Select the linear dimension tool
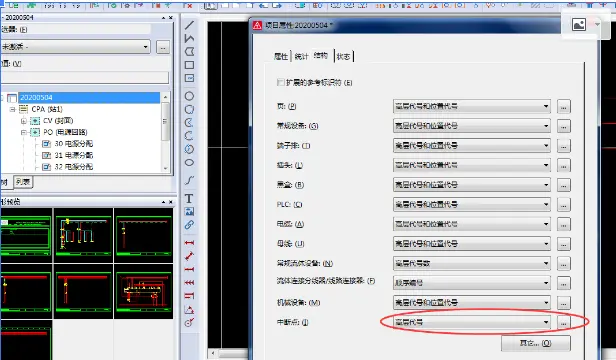 click(x=189, y=242)
